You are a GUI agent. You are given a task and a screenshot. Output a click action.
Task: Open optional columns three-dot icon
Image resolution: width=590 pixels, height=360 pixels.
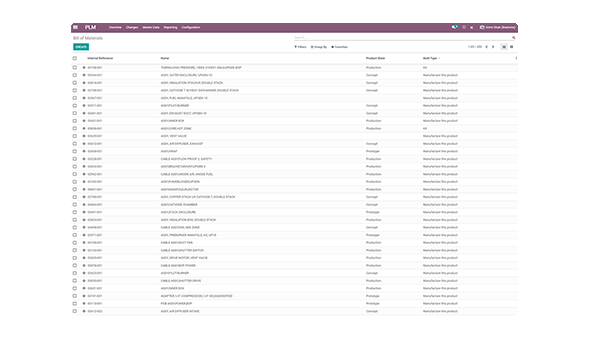click(x=516, y=58)
